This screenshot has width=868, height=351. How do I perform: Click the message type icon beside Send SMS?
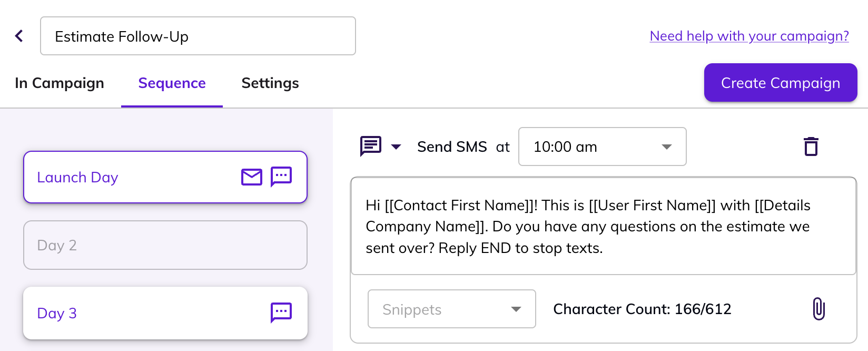371,146
